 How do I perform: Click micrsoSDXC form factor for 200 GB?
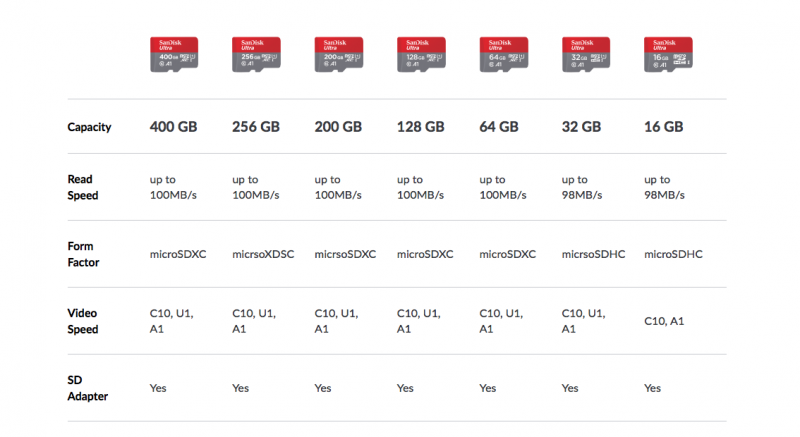(345, 254)
